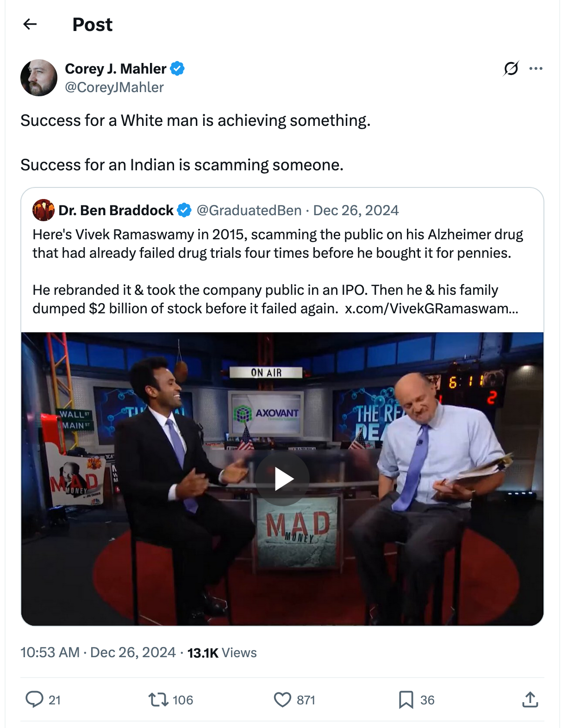Repost using the retweet icon

158,699
